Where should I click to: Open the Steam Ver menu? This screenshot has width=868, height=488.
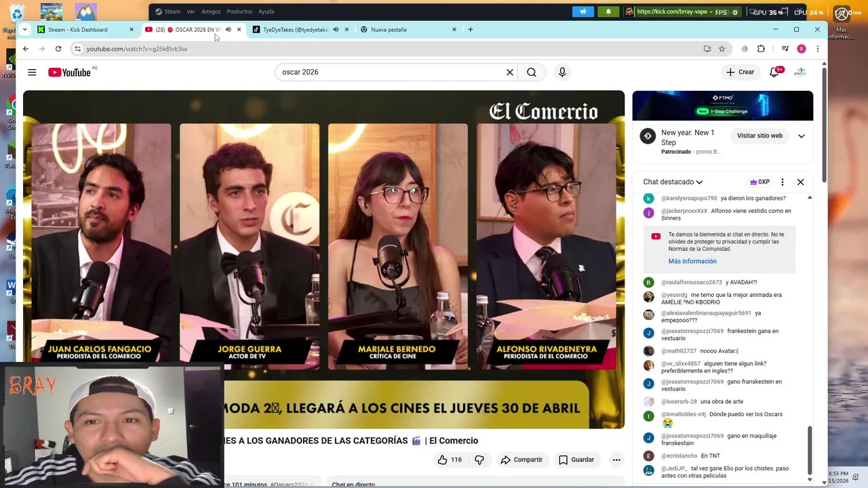[191, 12]
